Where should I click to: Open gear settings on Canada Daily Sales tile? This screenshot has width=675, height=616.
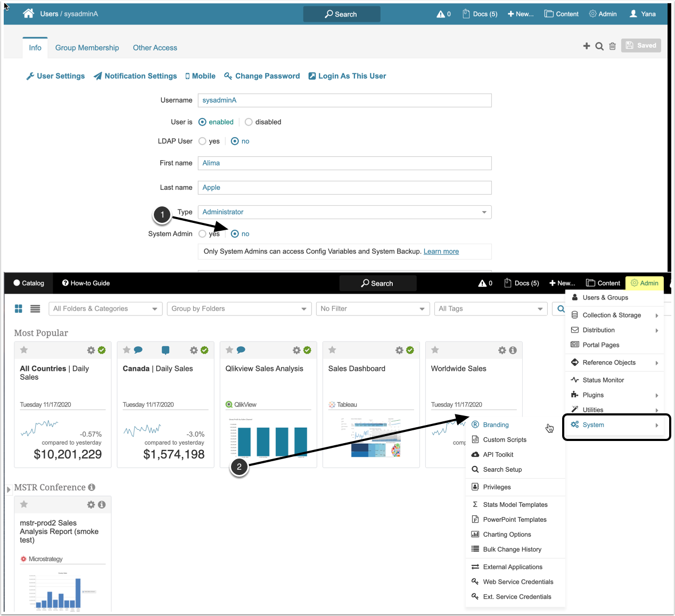coord(194,350)
